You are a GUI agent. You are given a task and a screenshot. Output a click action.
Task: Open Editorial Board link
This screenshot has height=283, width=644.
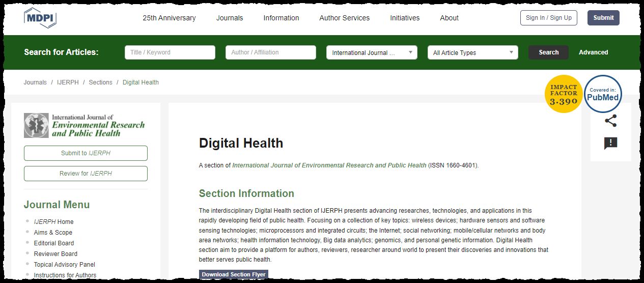tap(53, 243)
